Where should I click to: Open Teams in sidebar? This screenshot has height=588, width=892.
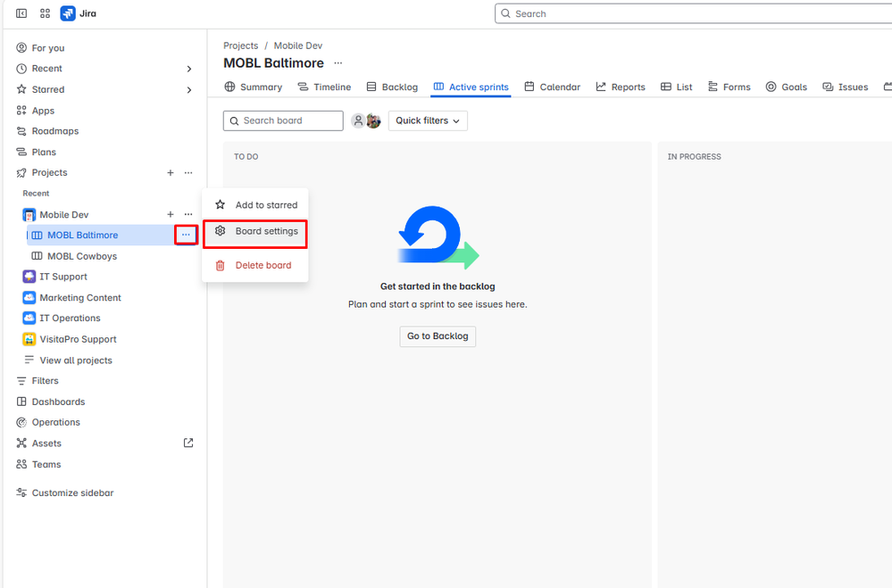coord(38,464)
